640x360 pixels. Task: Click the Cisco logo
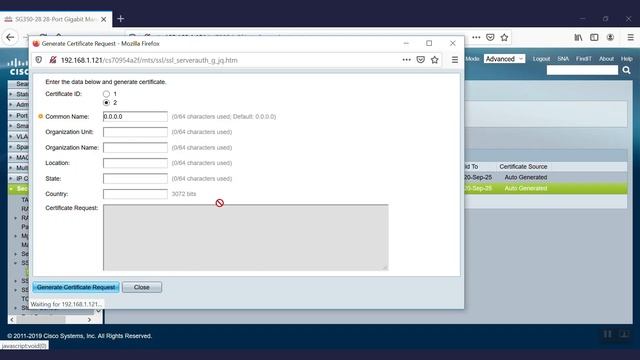pyautogui.click(x=18, y=67)
